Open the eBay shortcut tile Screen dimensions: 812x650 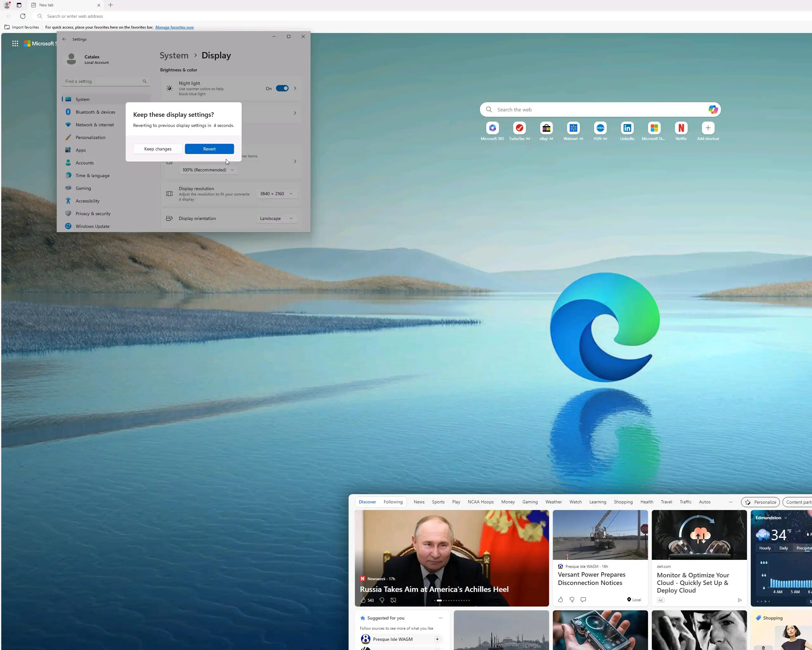coord(546,128)
